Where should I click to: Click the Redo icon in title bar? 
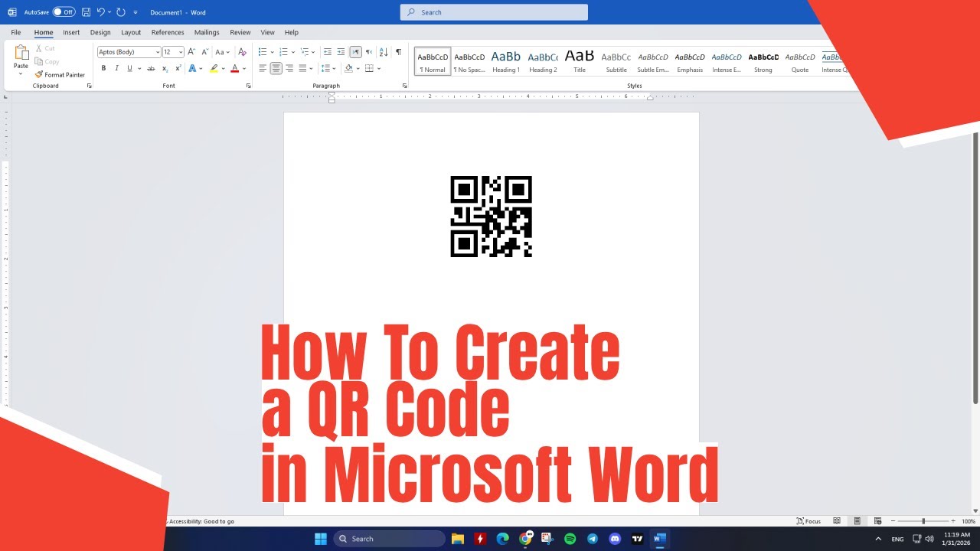pyautogui.click(x=121, y=12)
